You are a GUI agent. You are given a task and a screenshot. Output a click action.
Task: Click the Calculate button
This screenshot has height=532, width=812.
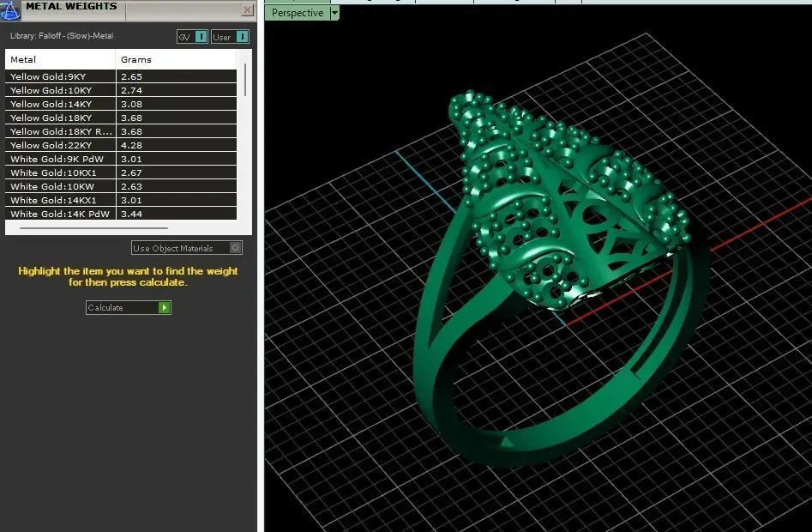[x=129, y=308]
